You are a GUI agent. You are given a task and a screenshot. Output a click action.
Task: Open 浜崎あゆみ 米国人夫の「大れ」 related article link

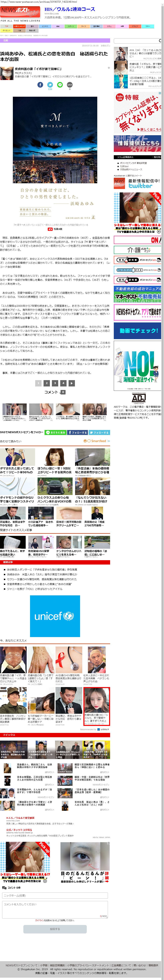(42, 575)
